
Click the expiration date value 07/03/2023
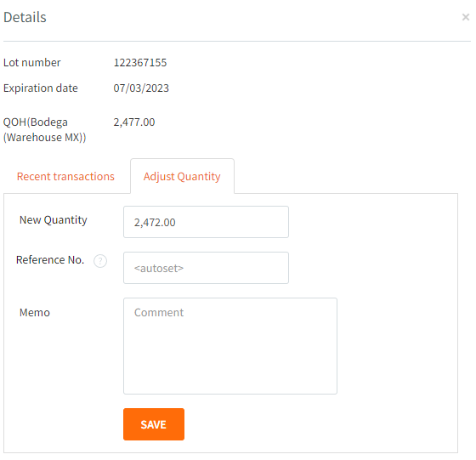[x=141, y=88]
